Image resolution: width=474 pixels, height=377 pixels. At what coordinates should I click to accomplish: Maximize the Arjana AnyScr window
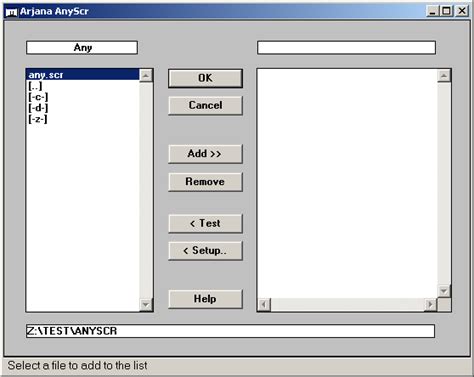[x=446, y=11]
